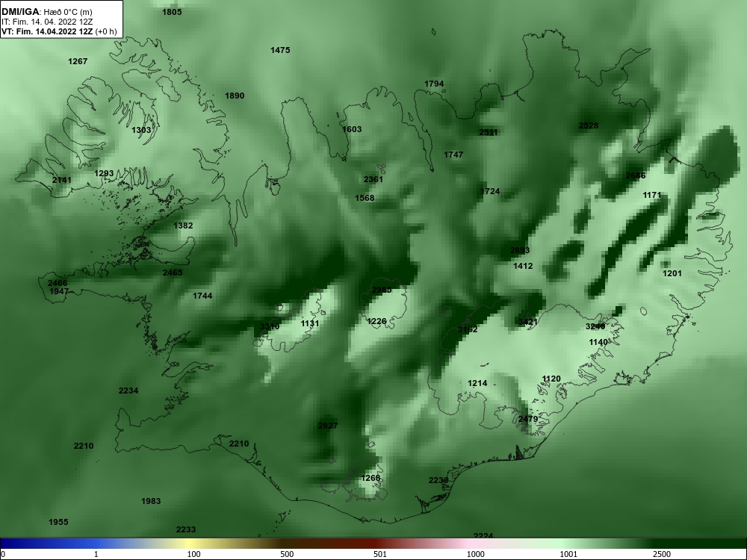Viewport: 747px width, 560px height.
Task: Select the 2528 value in the northeast
Action: point(589,125)
